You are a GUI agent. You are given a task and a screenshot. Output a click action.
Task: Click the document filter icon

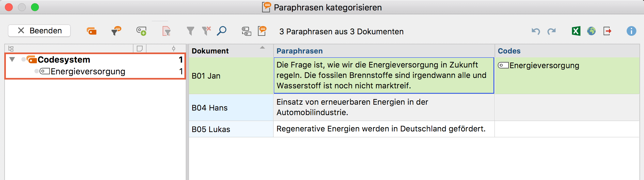coord(166,31)
